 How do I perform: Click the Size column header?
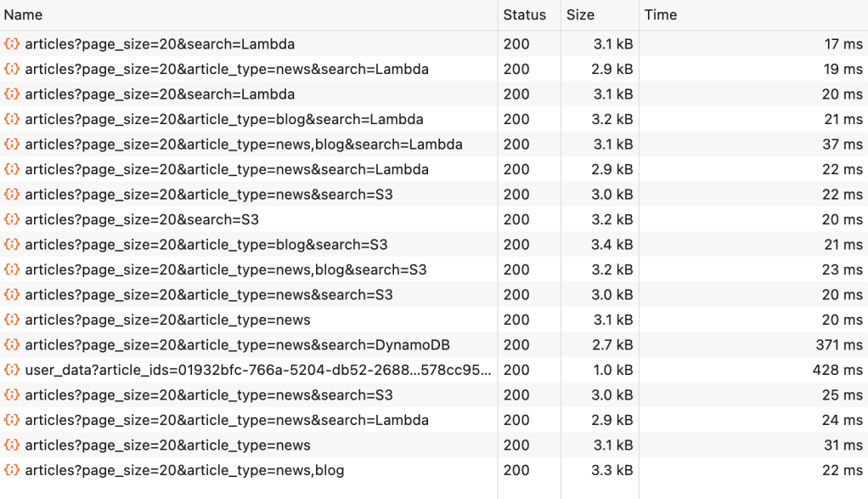[x=580, y=15]
